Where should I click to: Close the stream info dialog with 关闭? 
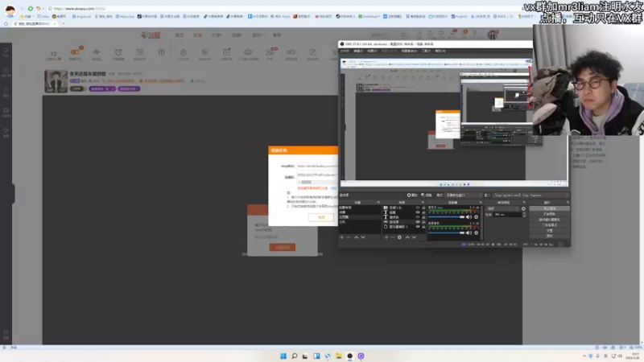tap(321, 217)
